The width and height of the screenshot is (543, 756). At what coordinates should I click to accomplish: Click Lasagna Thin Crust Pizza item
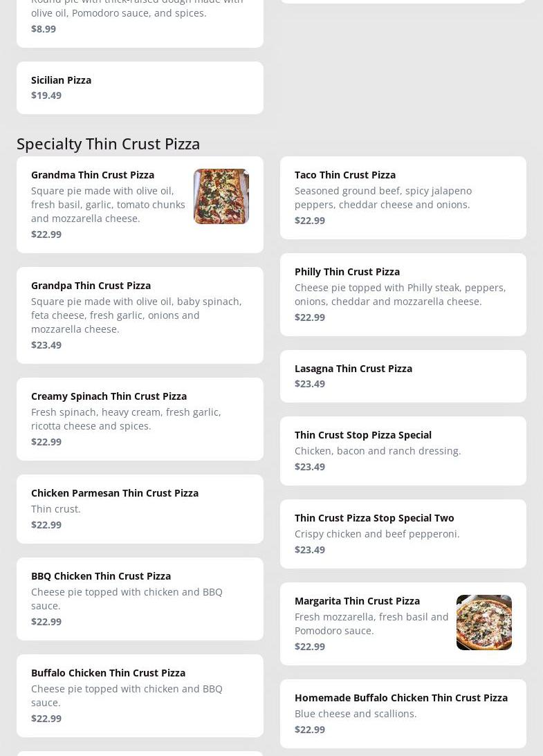pyautogui.click(x=353, y=369)
